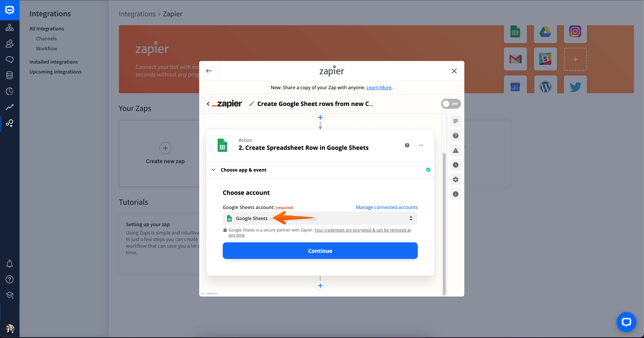This screenshot has height=338, width=644.
Task: Close the Zapier modal
Action: [x=454, y=71]
